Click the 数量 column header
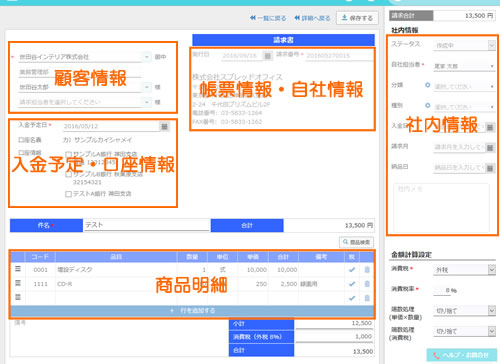 tap(192, 257)
